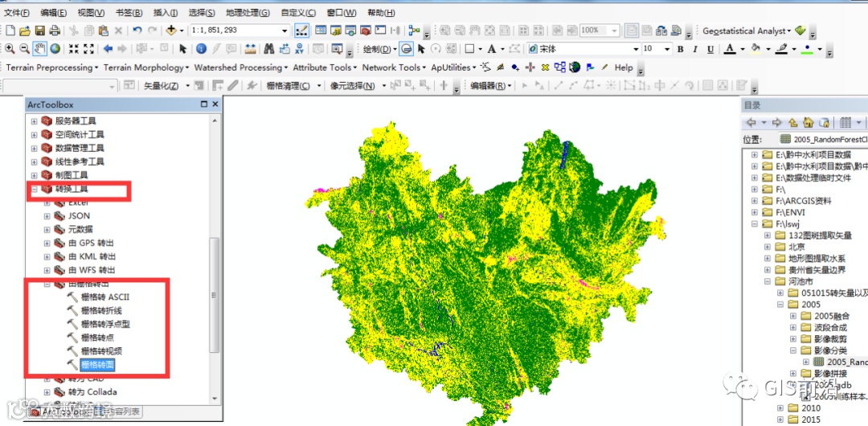Click the font color swatch
This screenshot has height=426, width=868.
[730, 49]
